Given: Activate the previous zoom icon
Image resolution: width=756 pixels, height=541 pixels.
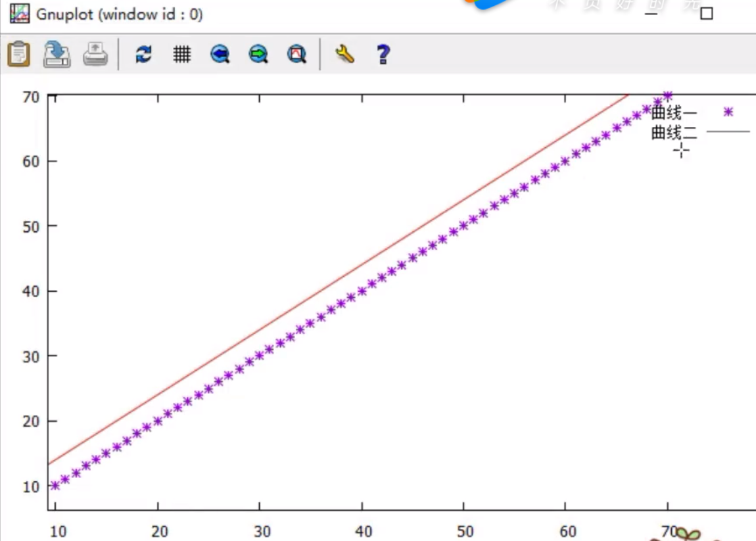Looking at the screenshot, I should coord(220,54).
